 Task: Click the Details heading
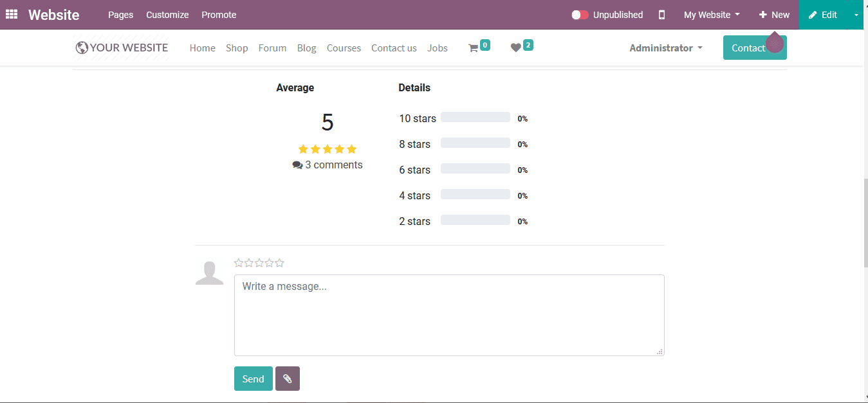tap(414, 88)
